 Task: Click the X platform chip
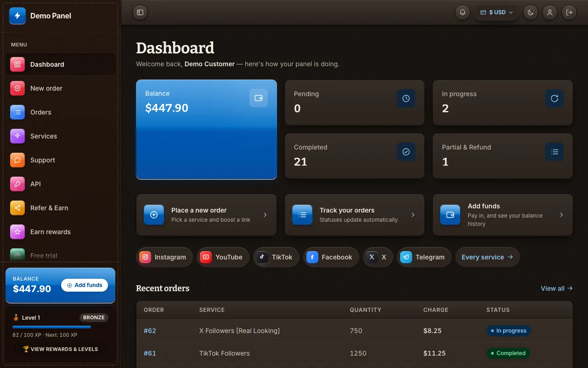(378, 257)
